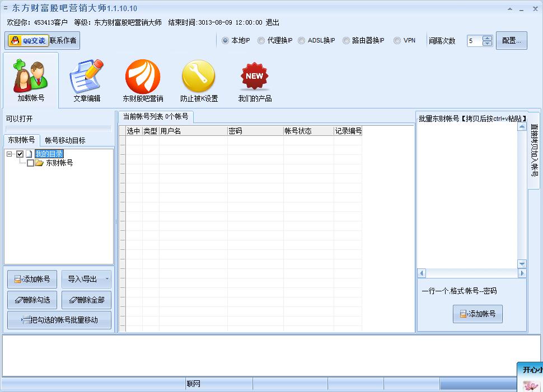
Task: Open the 东财股吧营销 orange icon
Action: [x=143, y=81]
